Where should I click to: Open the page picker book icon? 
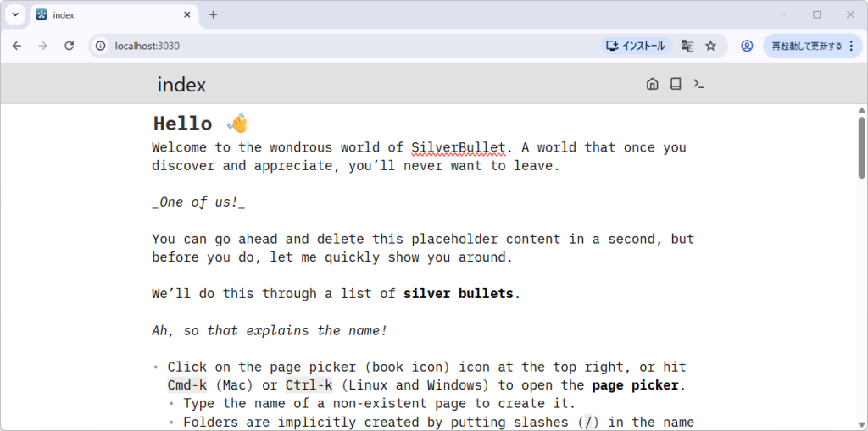tap(676, 84)
